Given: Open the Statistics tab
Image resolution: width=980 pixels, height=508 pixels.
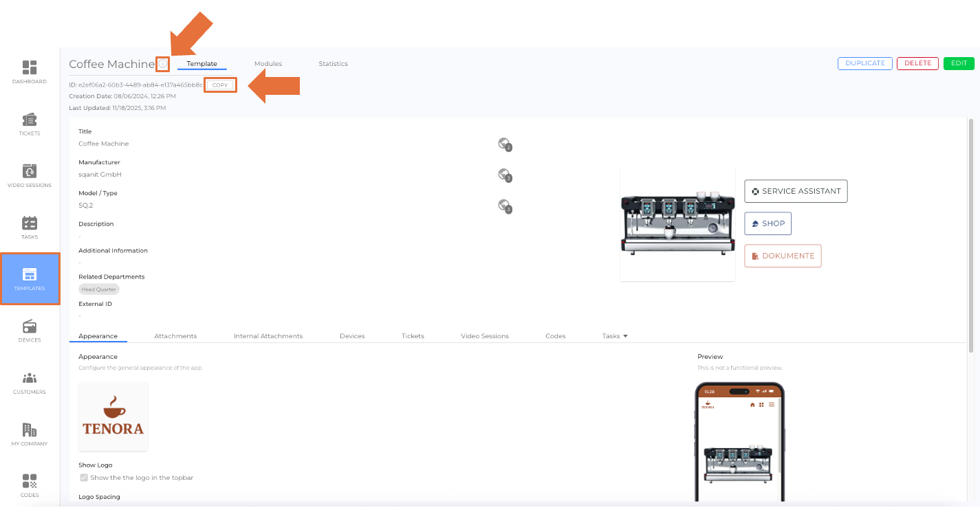Looking at the screenshot, I should point(333,64).
